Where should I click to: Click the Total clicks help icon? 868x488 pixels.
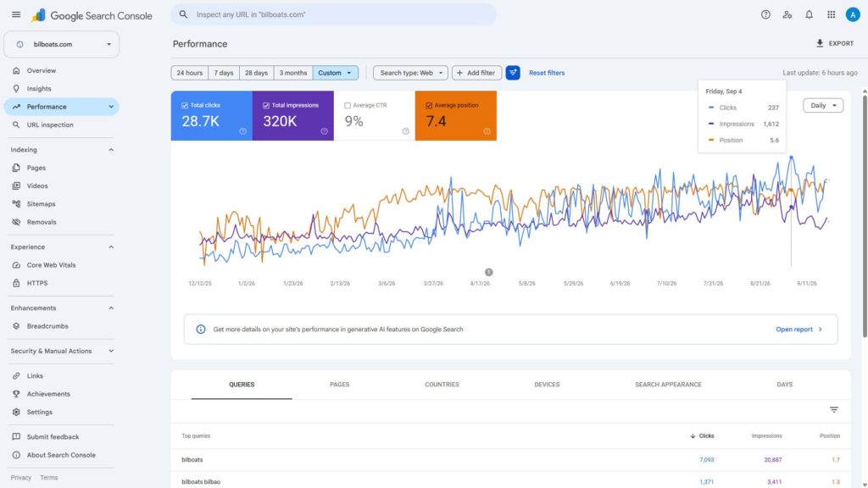pos(242,131)
